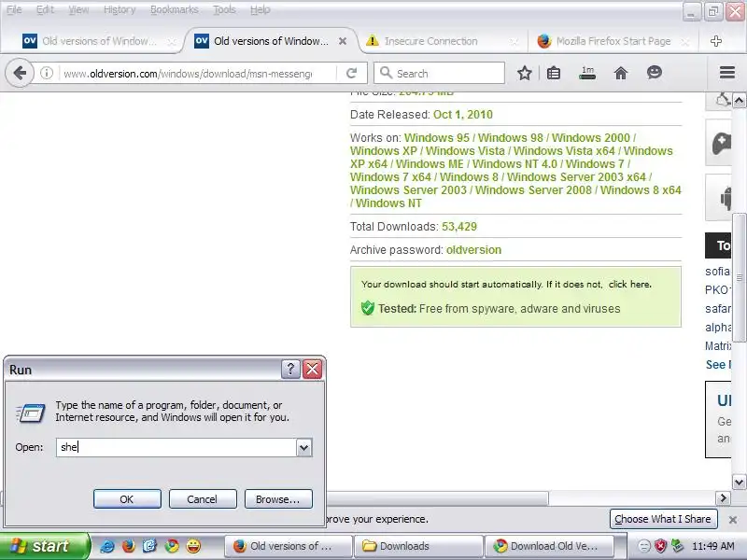Screen dimensions: 747x560
Task: Click the taskbar clock 11:49 AM
Action: point(712,546)
